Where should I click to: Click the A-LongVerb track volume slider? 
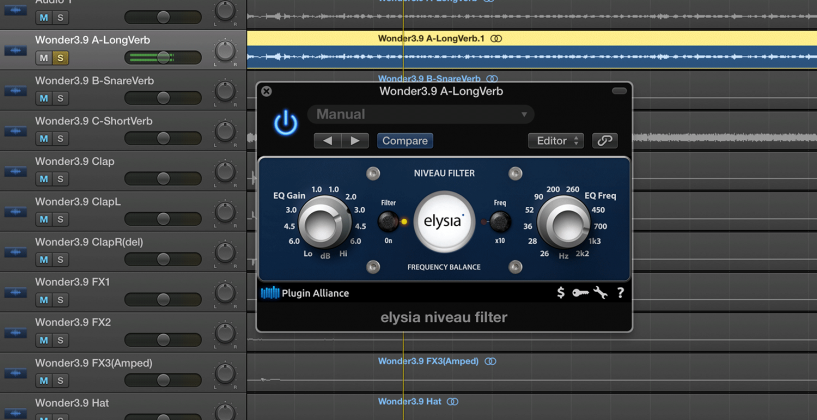tap(163, 58)
